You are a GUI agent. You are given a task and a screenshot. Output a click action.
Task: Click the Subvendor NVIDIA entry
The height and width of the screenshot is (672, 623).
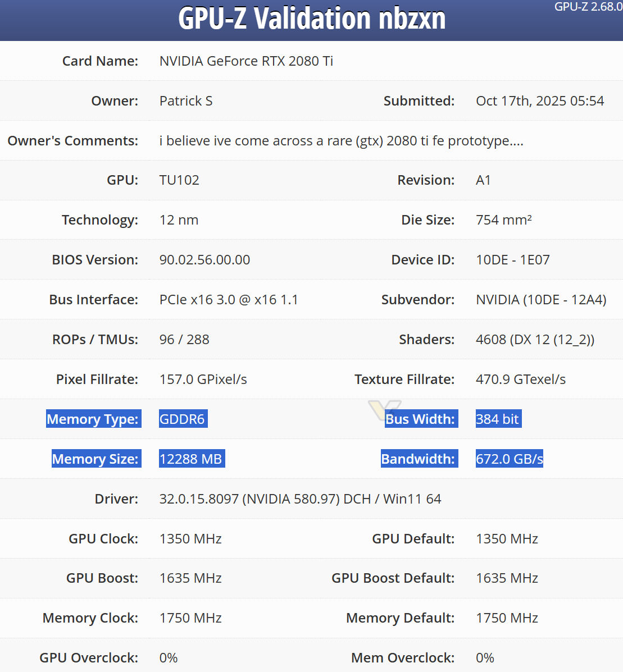[541, 299]
